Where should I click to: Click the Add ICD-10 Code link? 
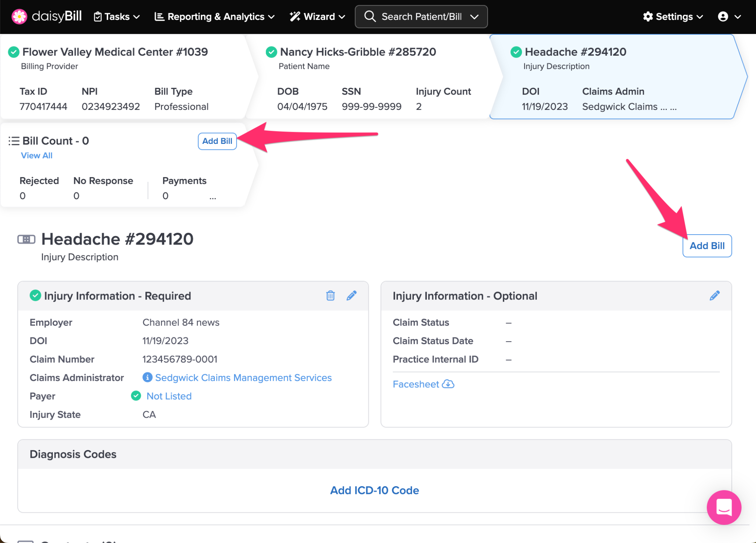coord(374,490)
